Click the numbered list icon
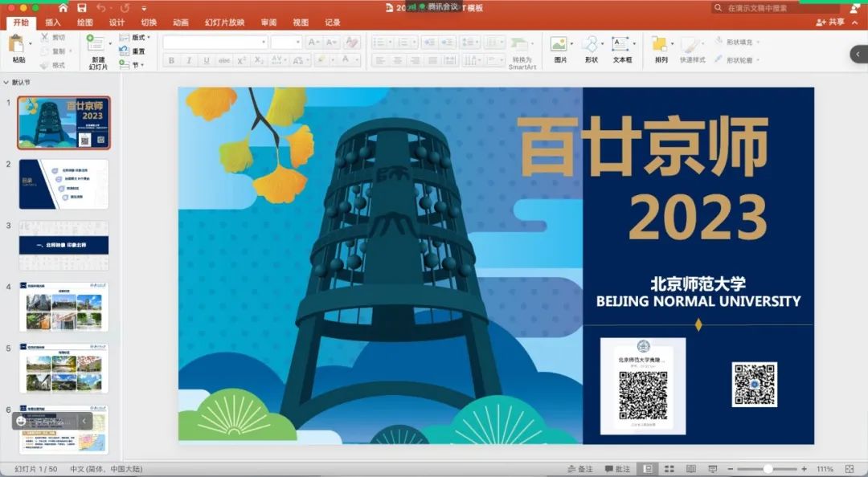 tap(403, 42)
